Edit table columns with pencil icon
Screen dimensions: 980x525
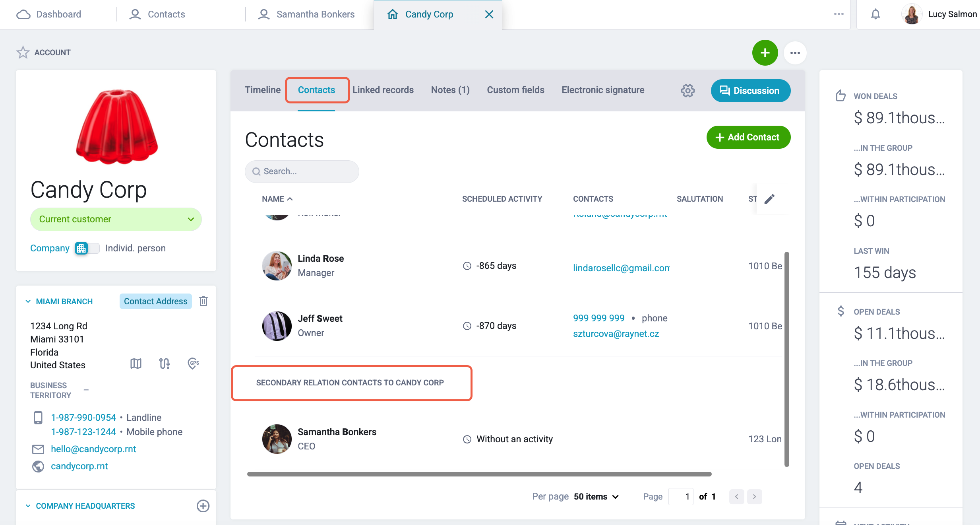769,199
